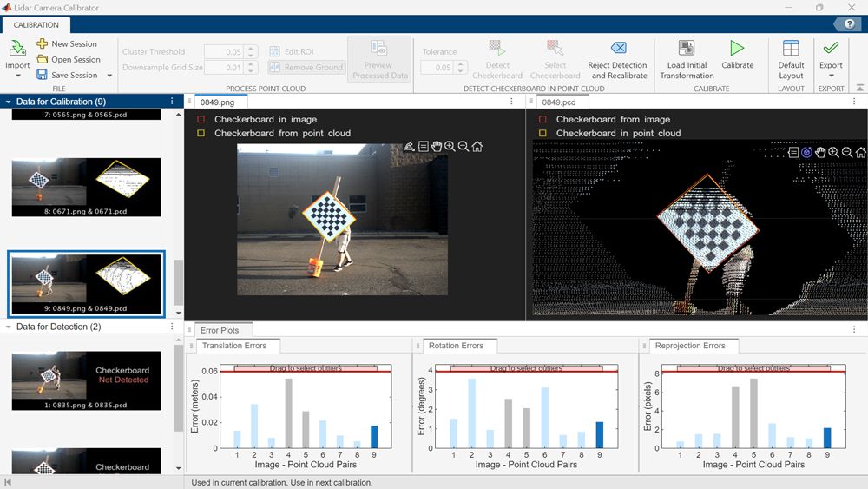
Task: Click the Calibrate play icon
Action: (737, 49)
